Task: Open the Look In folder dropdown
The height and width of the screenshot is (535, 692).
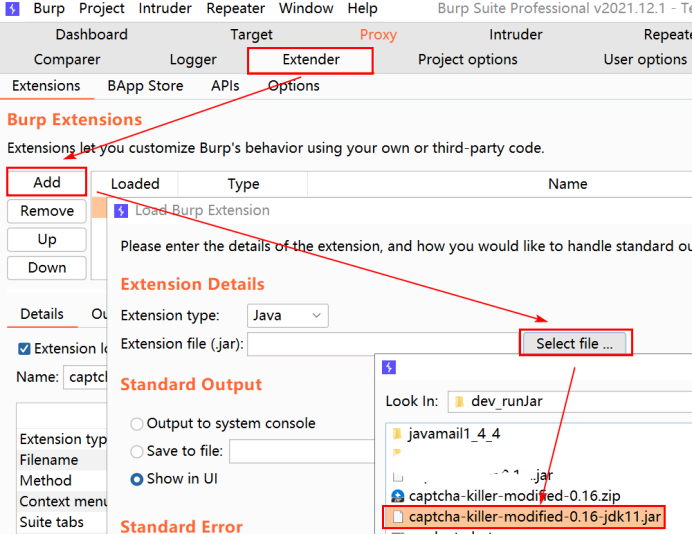Action: pos(570,401)
